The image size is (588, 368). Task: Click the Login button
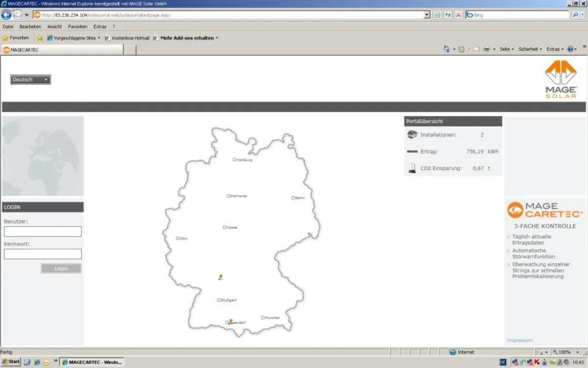click(x=61, y=269)
